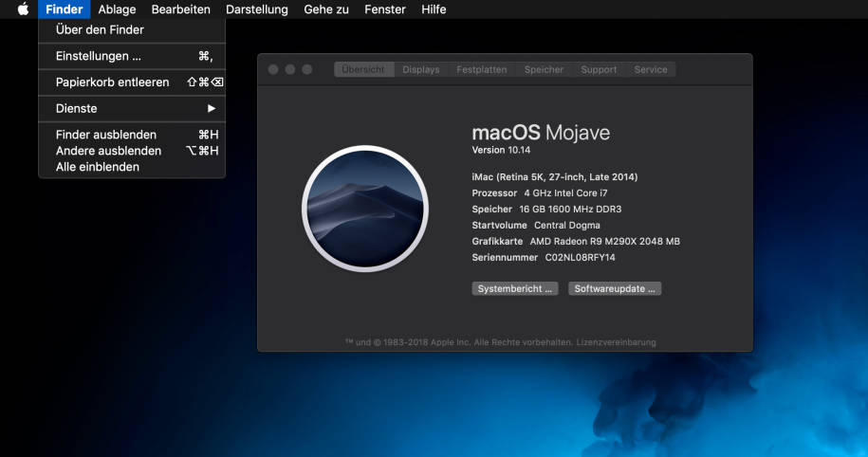Open the Bearbeiten menu
868x457 pixels.
pyautogui.click(x=180, y=9)
